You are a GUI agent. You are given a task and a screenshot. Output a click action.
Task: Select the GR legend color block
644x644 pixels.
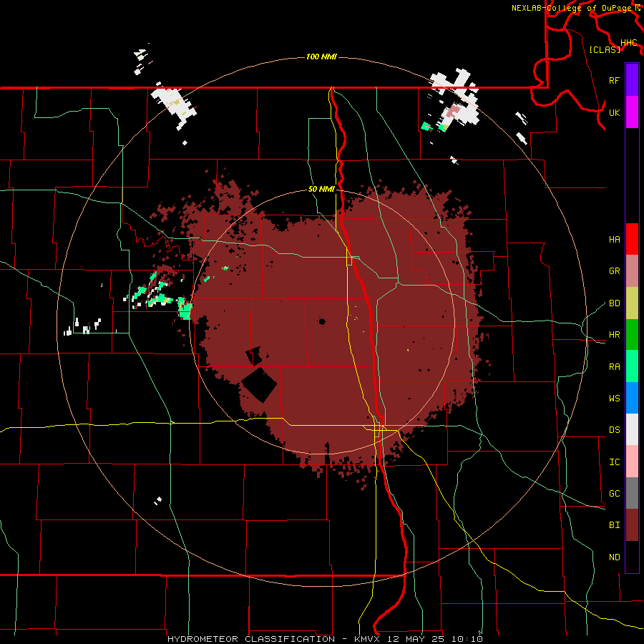pyautogui.click(x=632, y=271)
